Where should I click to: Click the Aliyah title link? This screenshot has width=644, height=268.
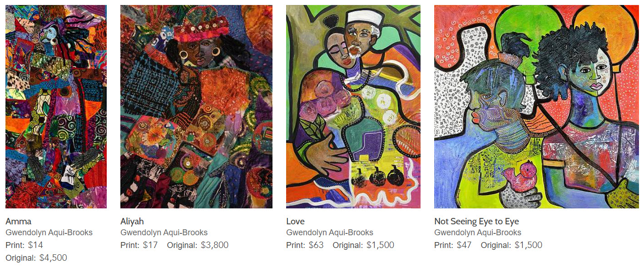click(x=132, y=222)
